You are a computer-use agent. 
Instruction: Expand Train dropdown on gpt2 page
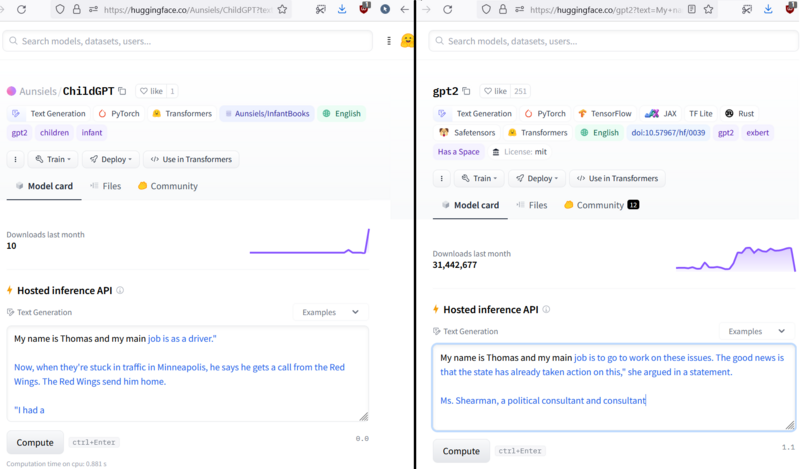[479, 178]
